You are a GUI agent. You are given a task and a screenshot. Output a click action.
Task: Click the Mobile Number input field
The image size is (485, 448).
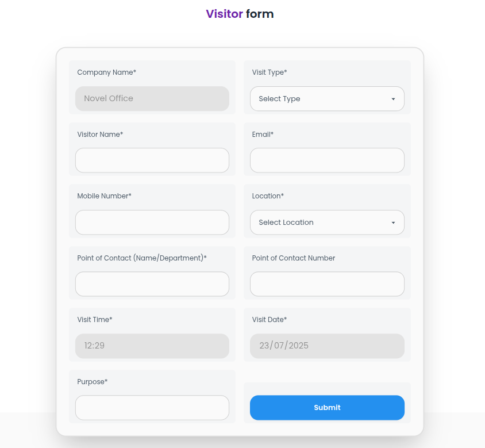(152, 222)
